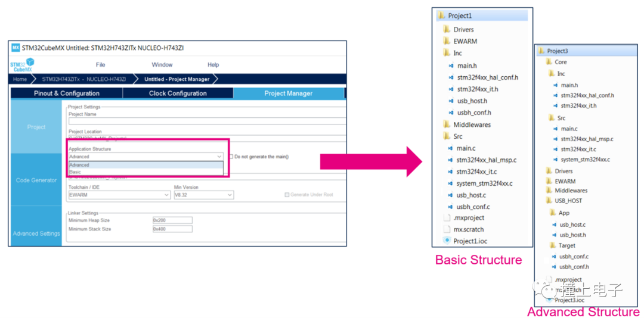Select stm32f4xx_hal_msp.c in Project3
This screenshot has height=318, width=644.
(587, 139)
